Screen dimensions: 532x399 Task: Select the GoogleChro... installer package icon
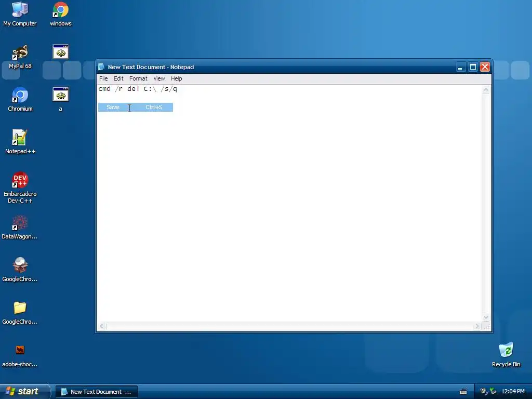click(20, 270)
